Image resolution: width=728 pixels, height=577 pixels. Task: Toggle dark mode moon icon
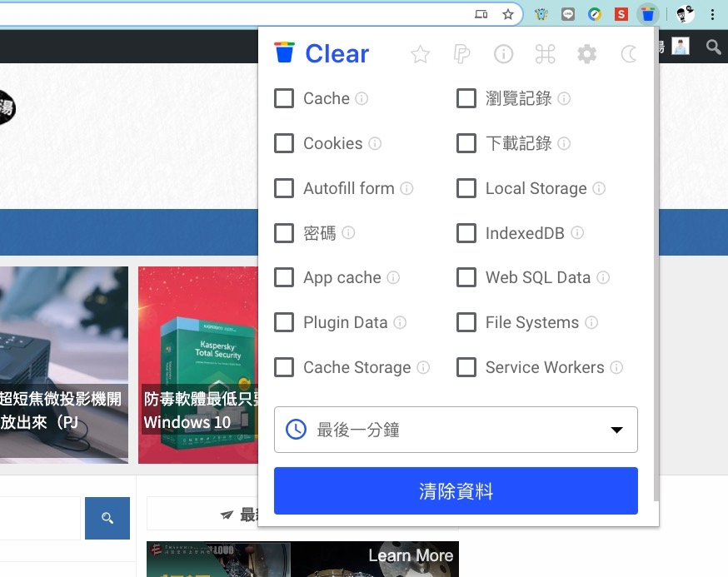pos(629,54)
